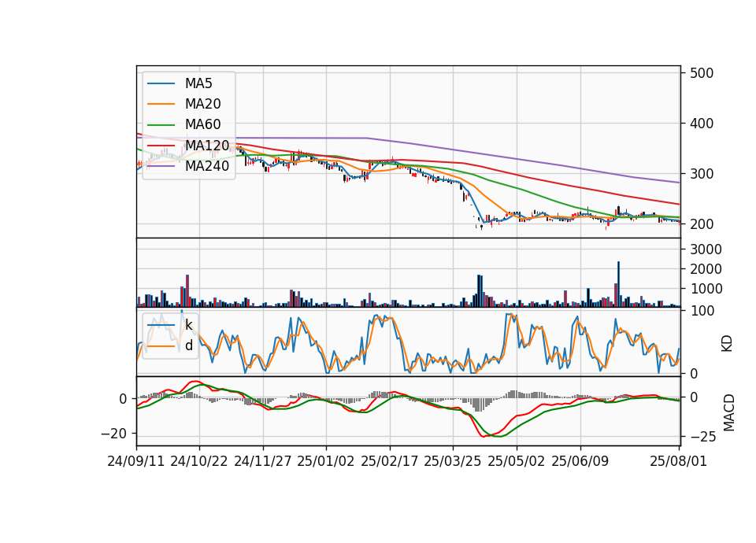Click the 25/05/02 date axis label
The image size is (756, 543).
coord(517,461)
